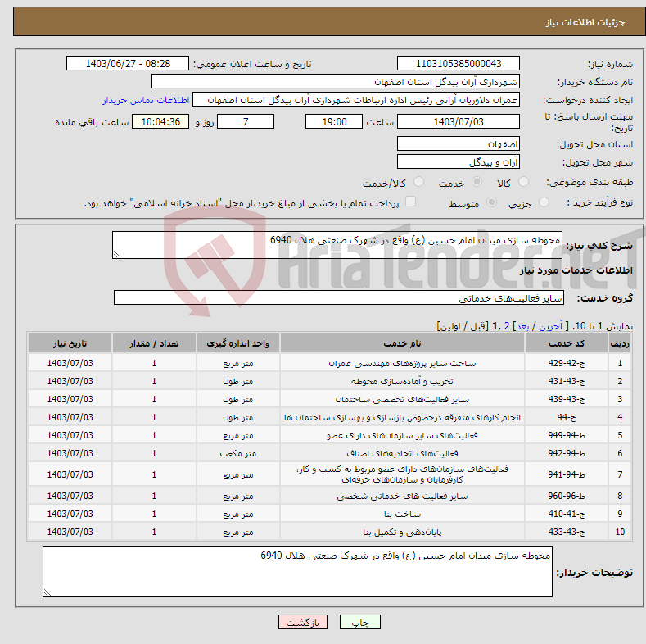Click the buyer organization name field
The width and height of the screenshot is (646, 644).
pos(336,82)
